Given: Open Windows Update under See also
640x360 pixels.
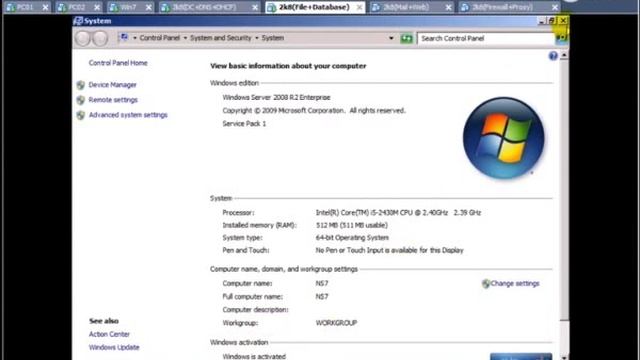Looking at the screenshot, I should (114, 347).
